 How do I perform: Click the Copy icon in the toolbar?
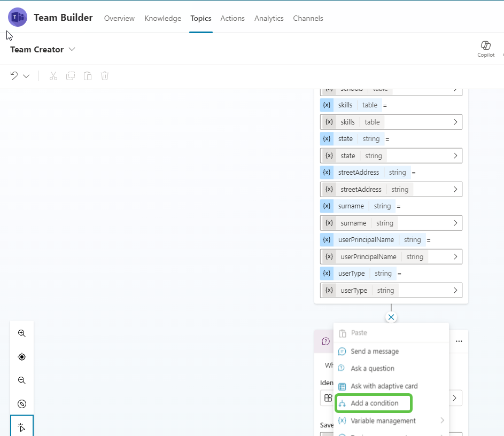point(70,75)
